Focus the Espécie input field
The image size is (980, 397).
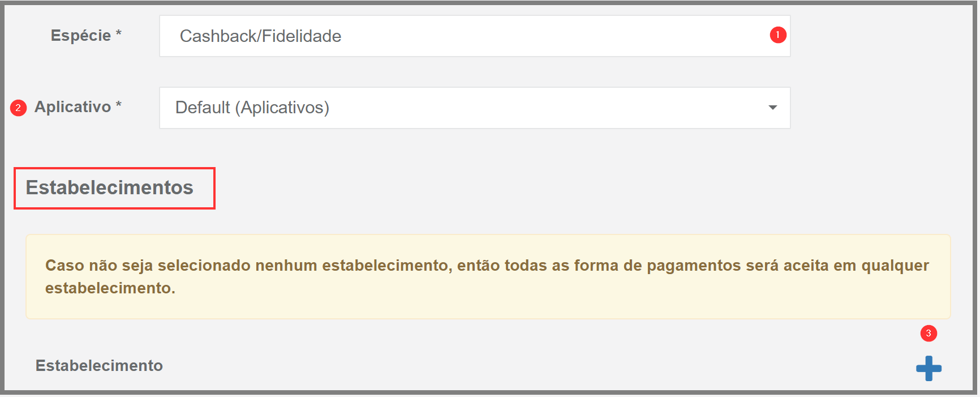click(475, 36)
